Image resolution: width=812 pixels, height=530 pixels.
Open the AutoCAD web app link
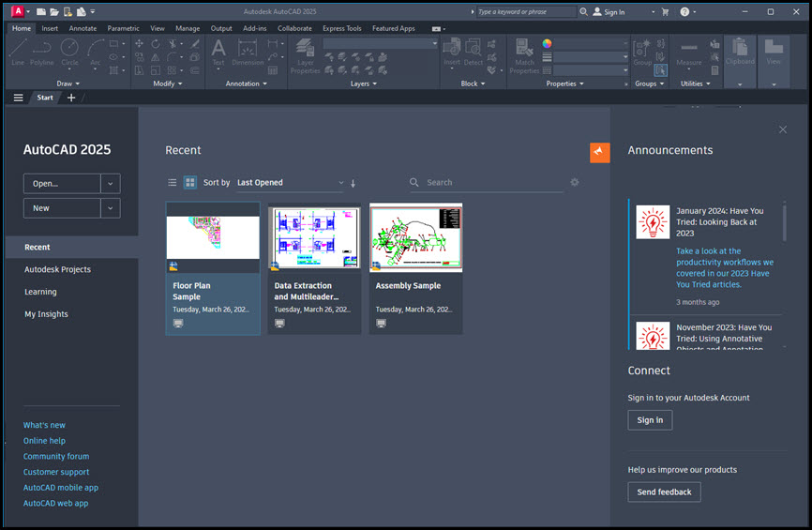coord(55,503)
